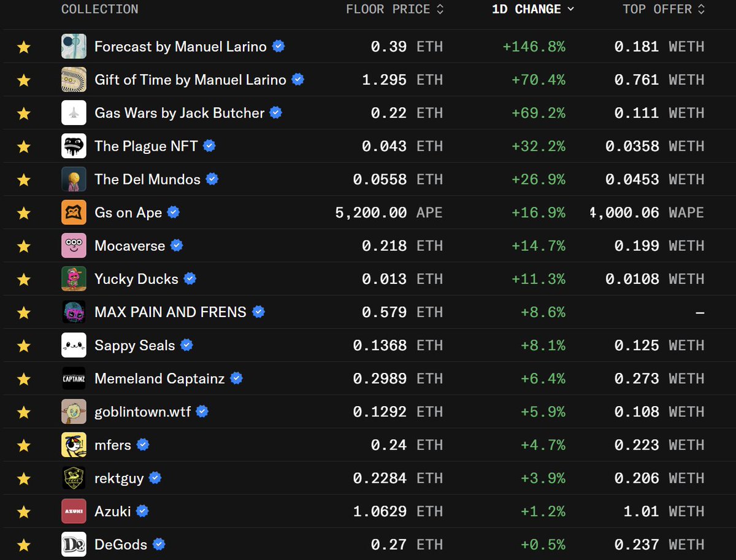Open the rektguy collection link
Image resolution: width=736 pixels, height=560 pixels.
(119, 478)
